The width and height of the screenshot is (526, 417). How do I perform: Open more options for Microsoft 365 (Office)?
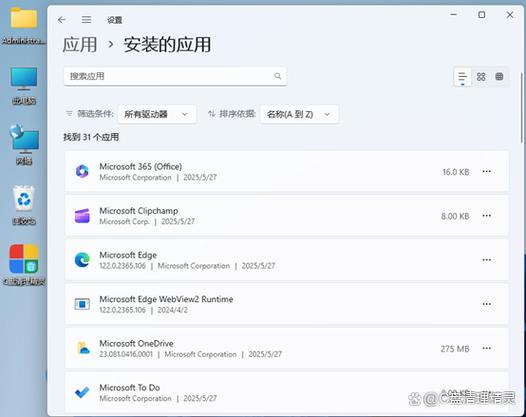pos(487,171)
